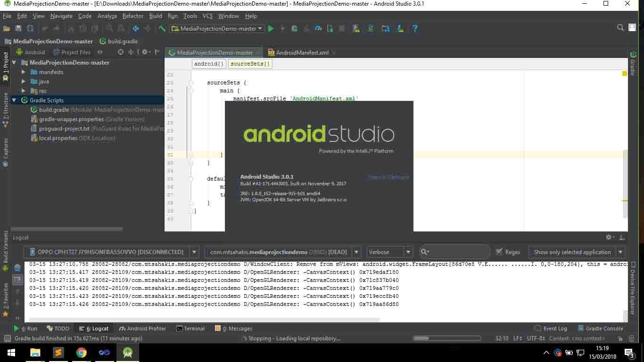Open the 'Show only selected application' filter dropdown

tap(577, 252)
